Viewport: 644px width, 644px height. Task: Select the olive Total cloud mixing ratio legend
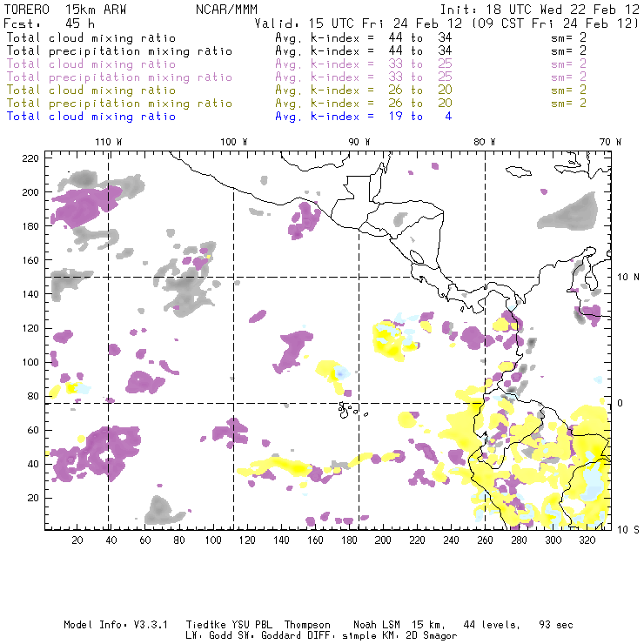point(91,90)
